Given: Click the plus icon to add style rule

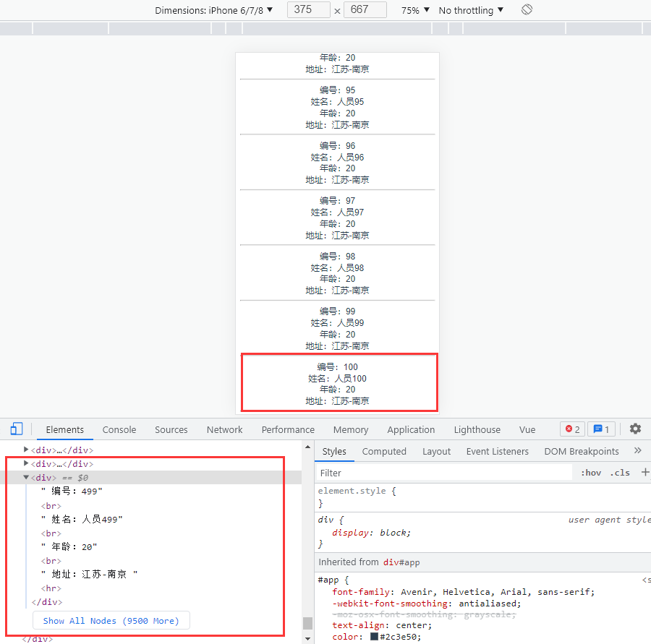Looking at the screenshot, I should click(645, 473).
